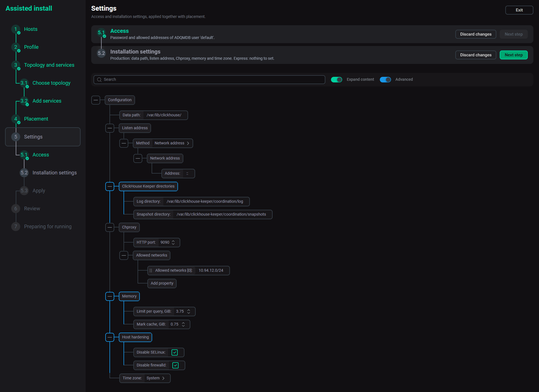This screenshot has height=392, width=539.
Task: Click the Installation settings section title
Action: [x=135, y=52]
